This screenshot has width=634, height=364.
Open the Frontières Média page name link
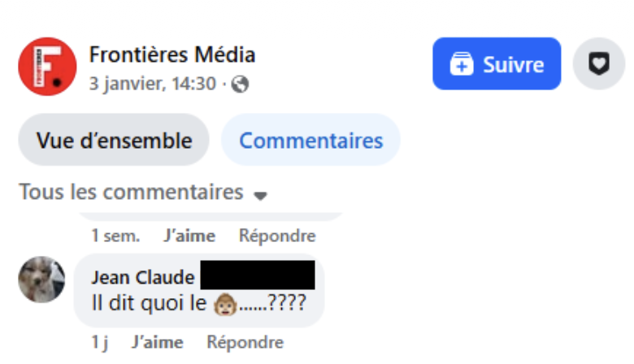(x=172, y=54)
